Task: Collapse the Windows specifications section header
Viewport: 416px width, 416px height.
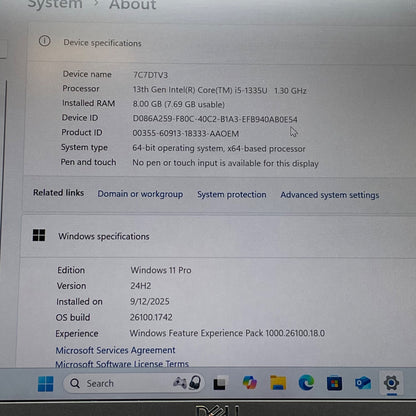Action: (218, 236)
